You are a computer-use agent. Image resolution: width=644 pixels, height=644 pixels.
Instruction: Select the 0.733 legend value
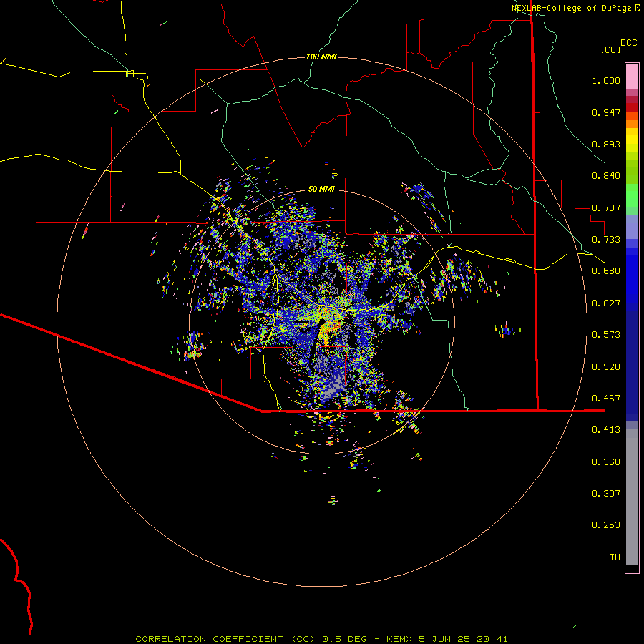[x=606, y=240]
